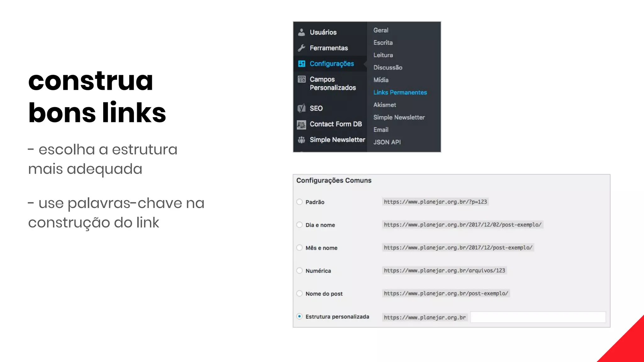This screenshot has height=362, width=644.
Task: Open Links Permanentes submenu
Action: [x=400, y=92]
